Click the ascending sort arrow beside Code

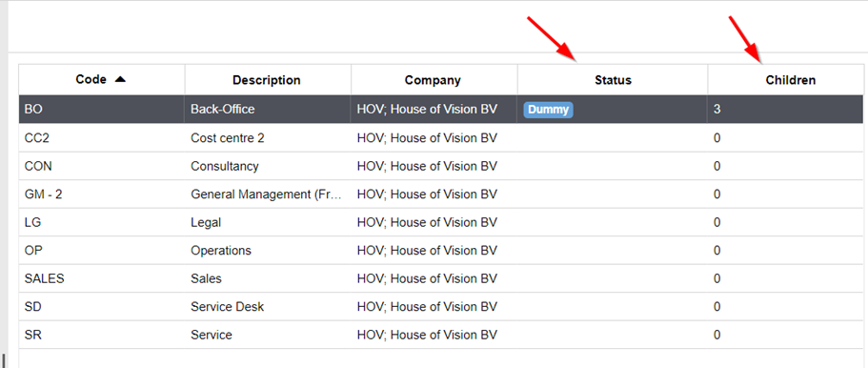(x=120, y=80)
